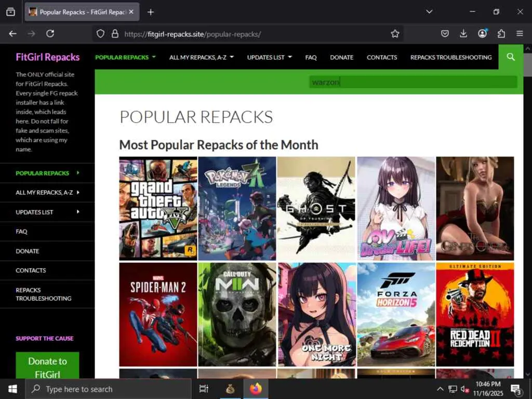The height and width of the screenshot is (399, 532).
Task: Open Repacks Troubleshooting in the left sidebar
Action: [x=44, y=294]
